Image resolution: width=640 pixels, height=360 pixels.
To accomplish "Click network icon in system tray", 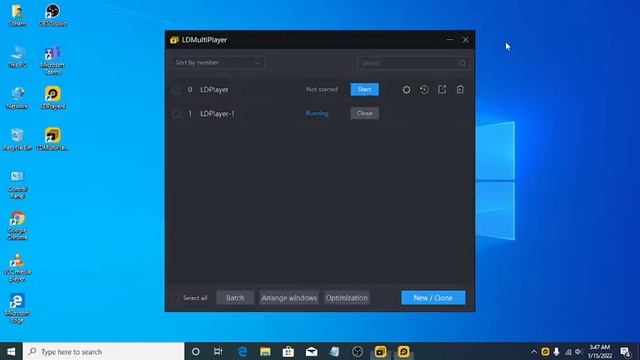I will point(568,351).
